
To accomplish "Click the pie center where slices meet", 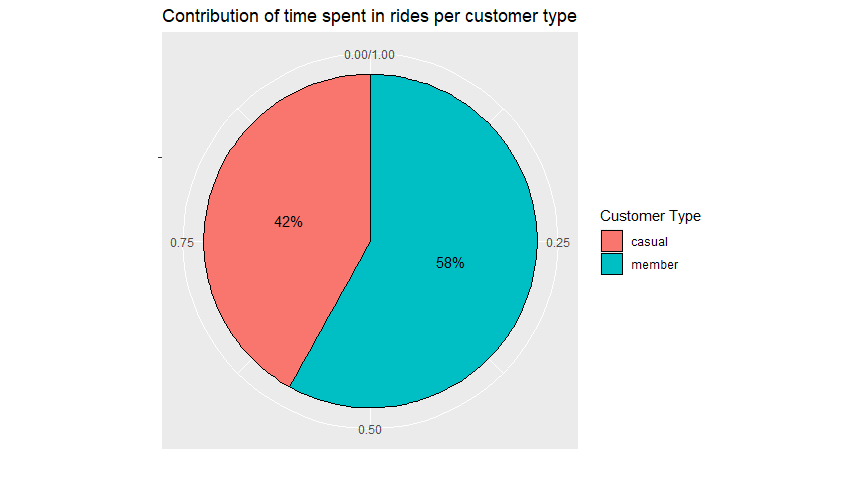I will 370,241.
